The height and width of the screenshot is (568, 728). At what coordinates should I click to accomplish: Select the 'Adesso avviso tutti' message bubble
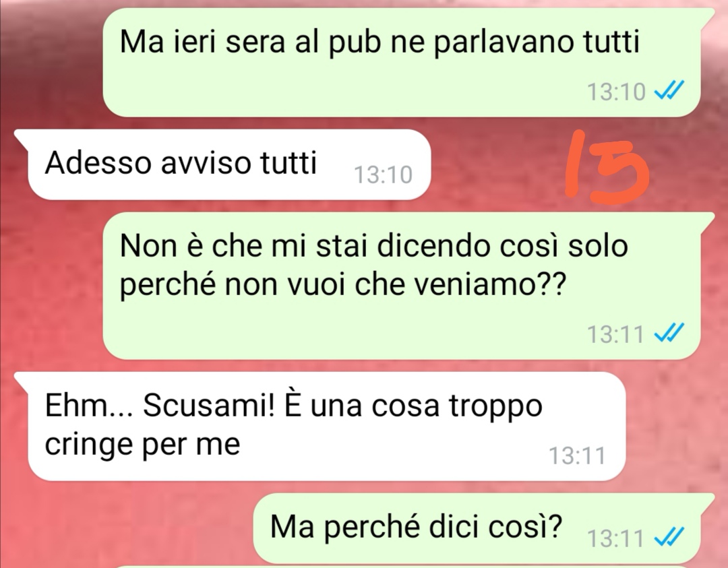pos(229,164)
